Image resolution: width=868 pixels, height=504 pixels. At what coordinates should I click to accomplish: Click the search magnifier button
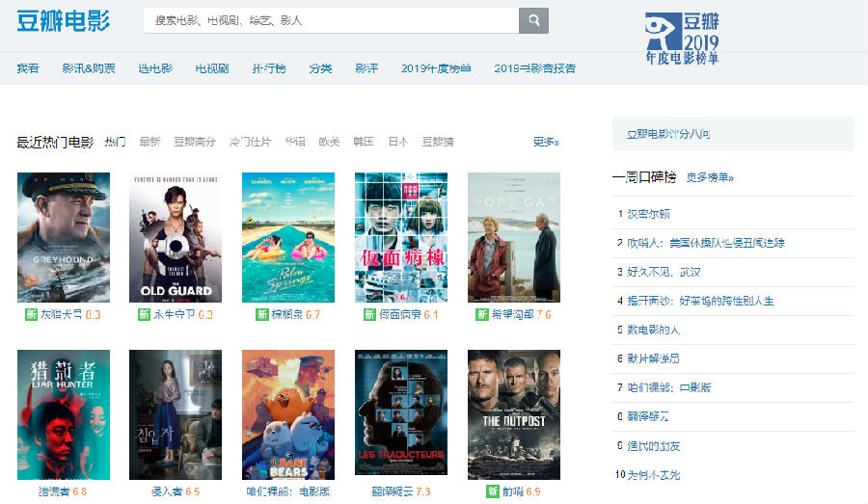pos(533,20)
